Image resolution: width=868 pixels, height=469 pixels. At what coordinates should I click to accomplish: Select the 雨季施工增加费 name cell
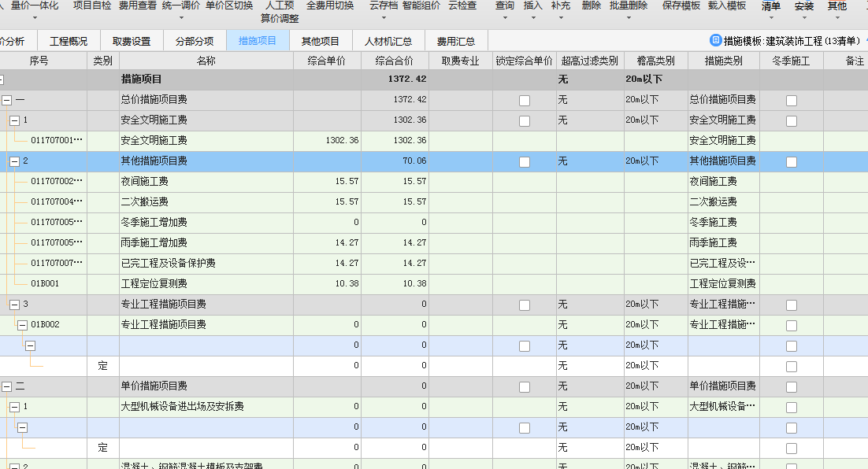[206, 243]
